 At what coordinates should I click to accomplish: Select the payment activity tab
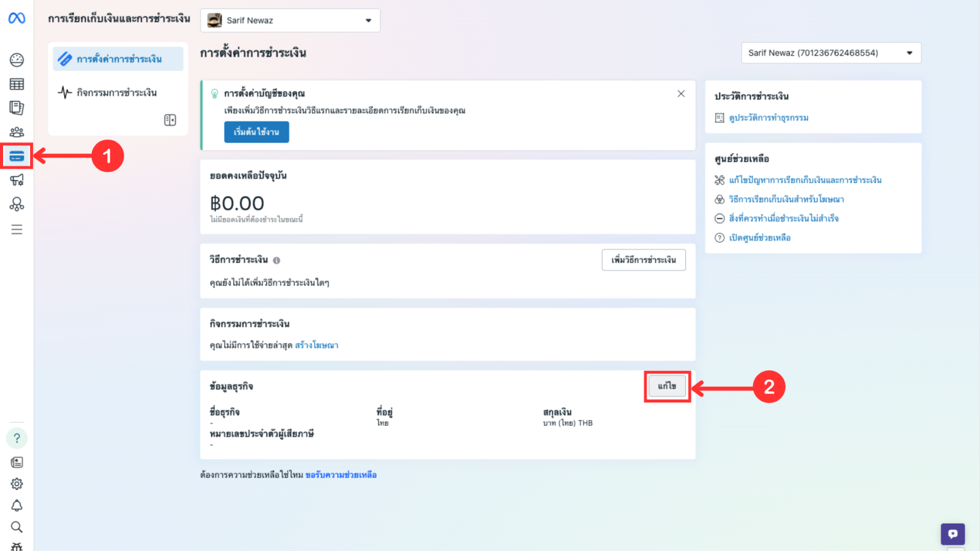coord(116,92)
